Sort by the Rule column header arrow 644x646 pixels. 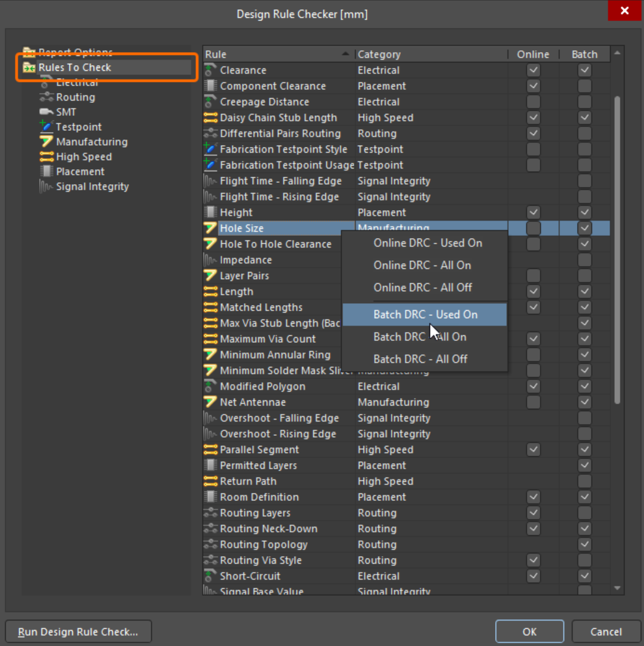click(x=346, y=55)
